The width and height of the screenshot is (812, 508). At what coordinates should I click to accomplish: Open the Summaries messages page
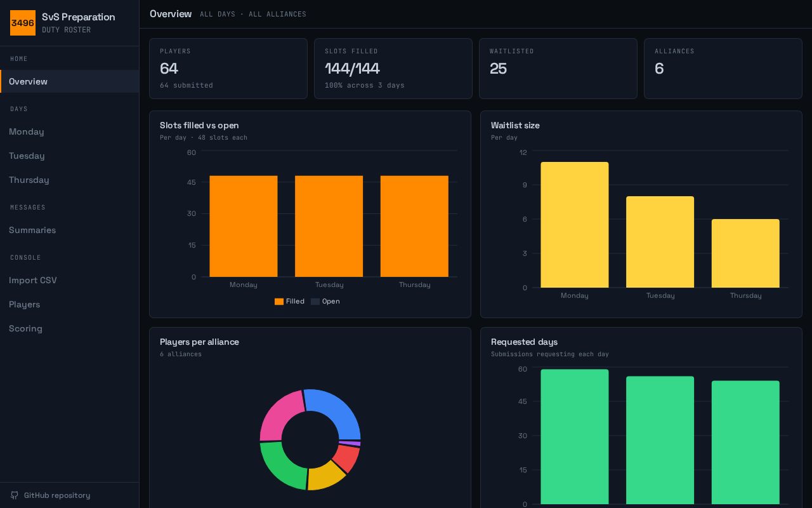click(x=70, y=230)
